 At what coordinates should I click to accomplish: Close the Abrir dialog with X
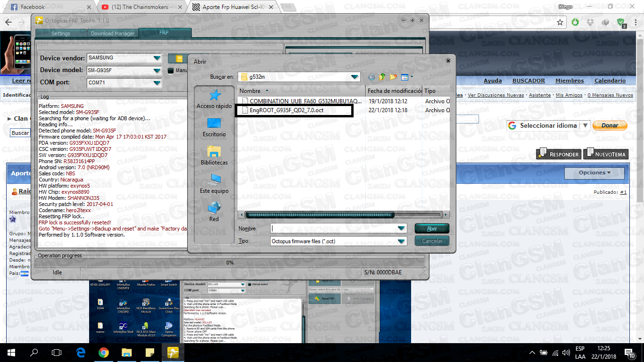448,61
